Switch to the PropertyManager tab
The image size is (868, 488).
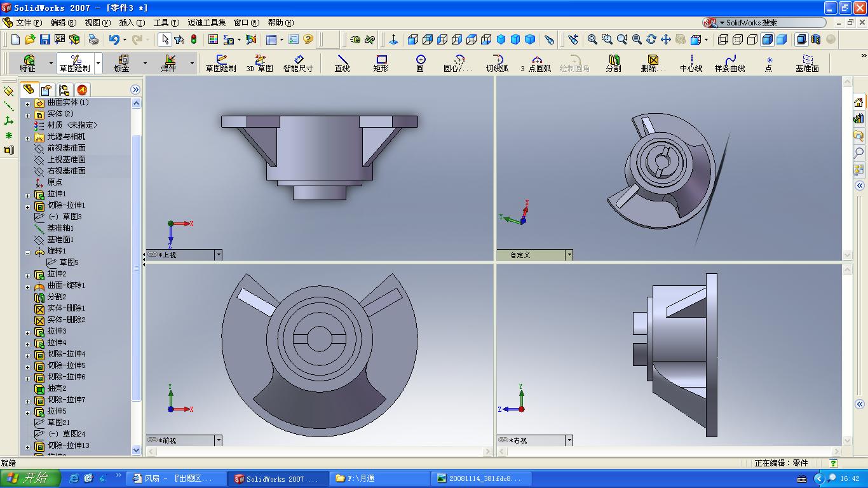46,90
